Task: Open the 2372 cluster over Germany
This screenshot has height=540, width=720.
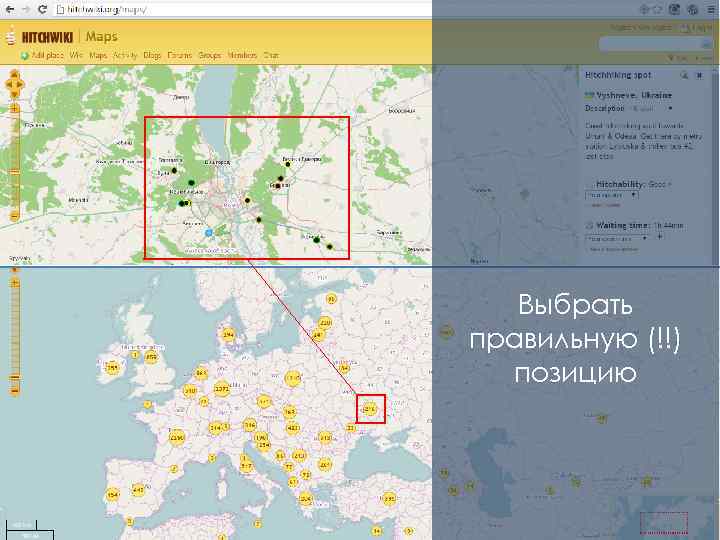Action: click(x=222, y=388)
